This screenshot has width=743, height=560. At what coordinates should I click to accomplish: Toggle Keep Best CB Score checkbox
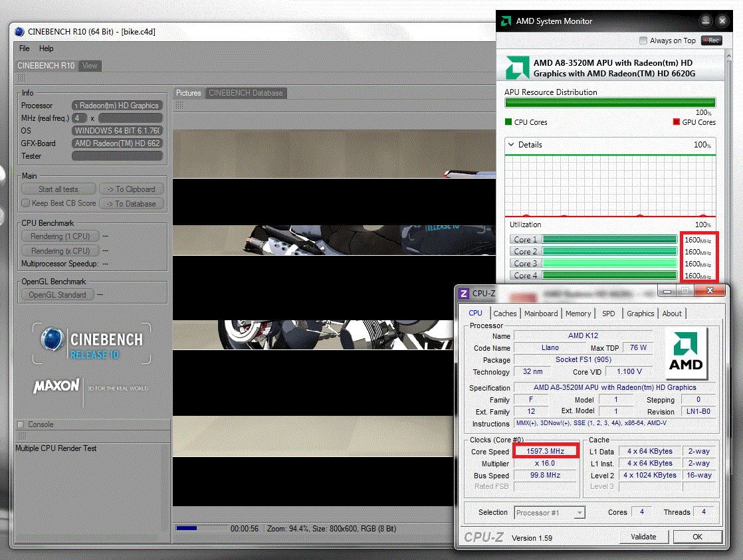tap(25, 203)
